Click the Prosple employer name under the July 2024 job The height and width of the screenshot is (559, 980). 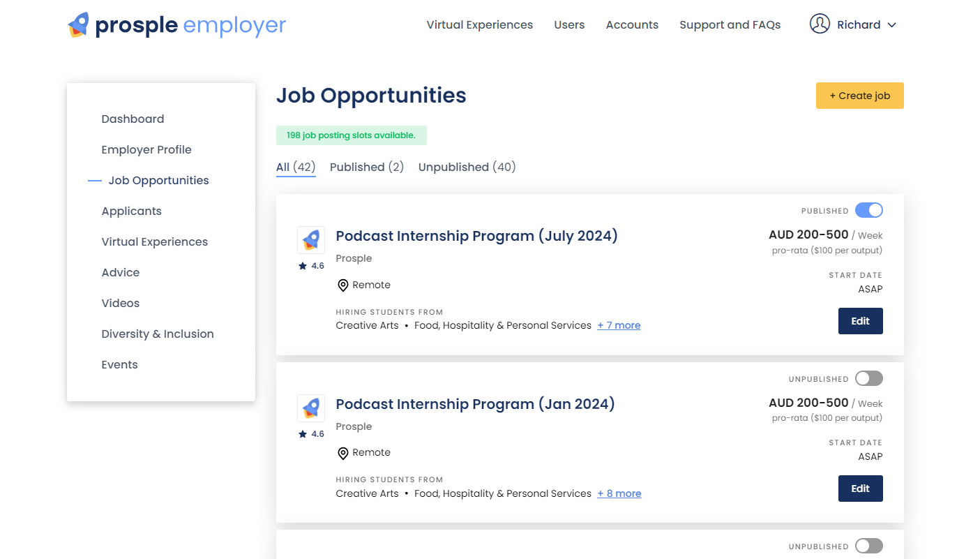tap(354, 258)
